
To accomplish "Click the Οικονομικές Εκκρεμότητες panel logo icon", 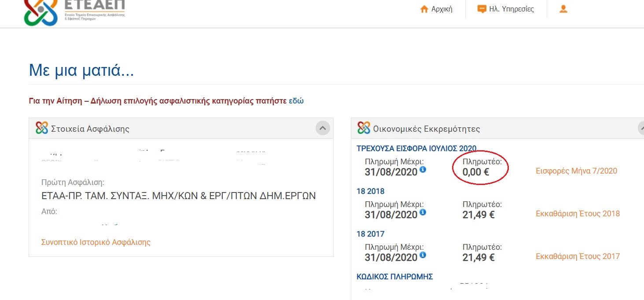I will [x=364, y=128].
